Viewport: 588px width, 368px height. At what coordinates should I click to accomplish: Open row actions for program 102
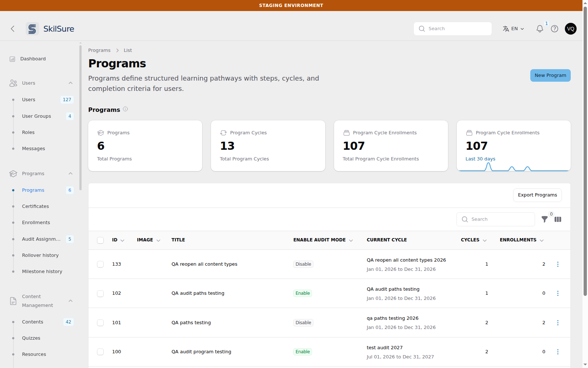click(558, 293)
